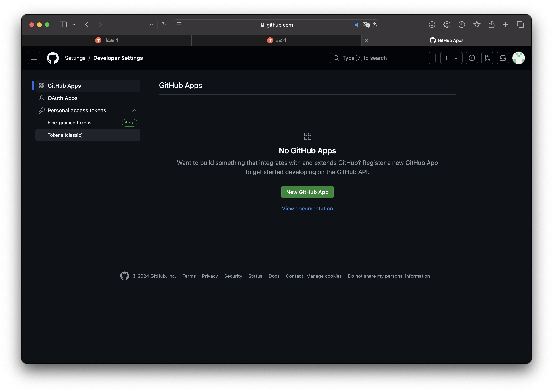
Task: Open the Issues icon in header
Action: pyautogui.click(x=471, y=58)
